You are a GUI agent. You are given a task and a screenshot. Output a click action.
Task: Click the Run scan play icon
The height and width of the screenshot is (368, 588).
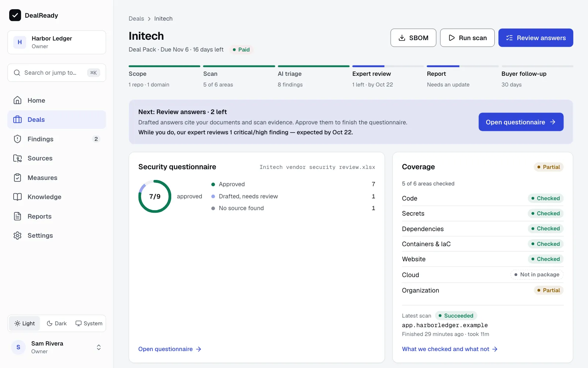click(x=452, y=38)
